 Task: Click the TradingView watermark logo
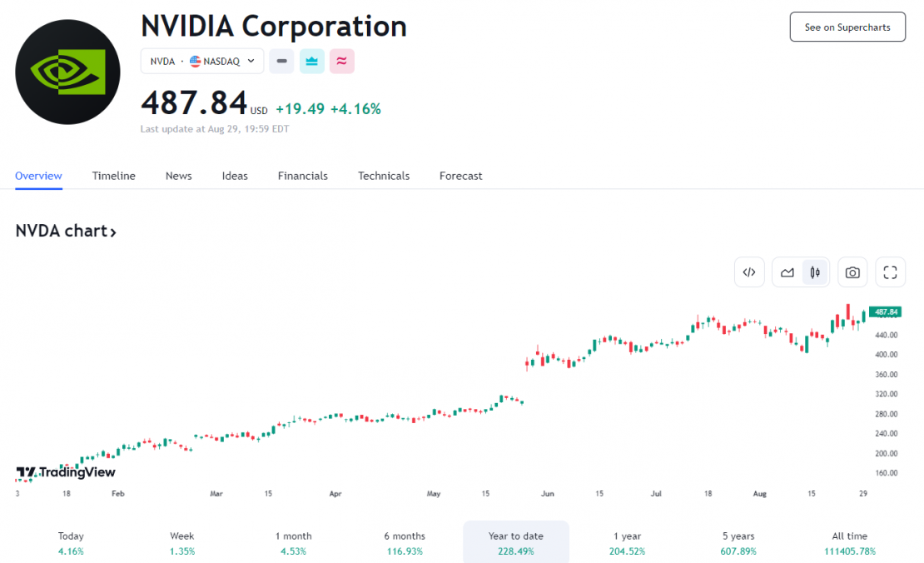point(65,472)
